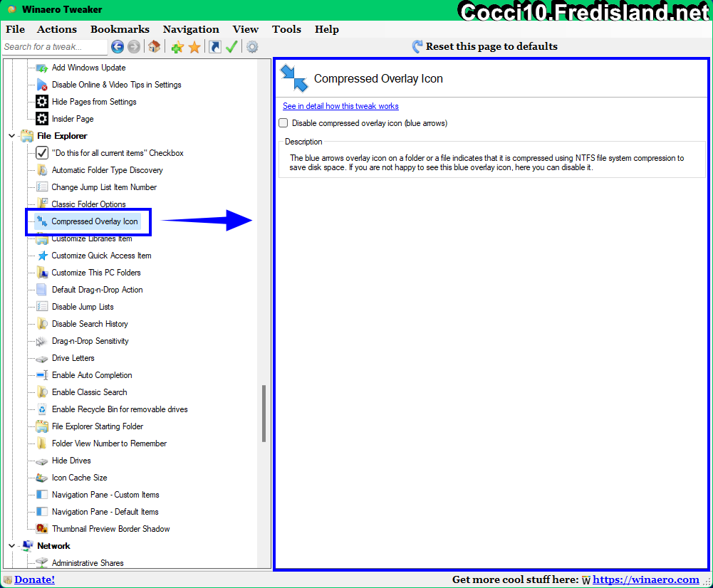
Task: Click the create shortcut toolbar icon
Action: pyautogui.click(x=215, y=46)
